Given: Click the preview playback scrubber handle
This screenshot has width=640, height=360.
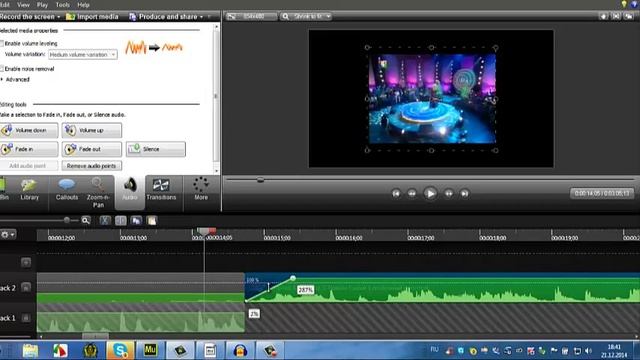Looking at the screenshot, I should coord(260,180).
